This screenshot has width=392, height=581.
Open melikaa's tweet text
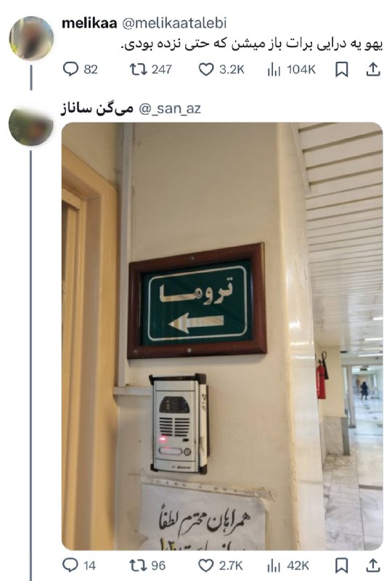pyautogui.click(x=253, y=44)
